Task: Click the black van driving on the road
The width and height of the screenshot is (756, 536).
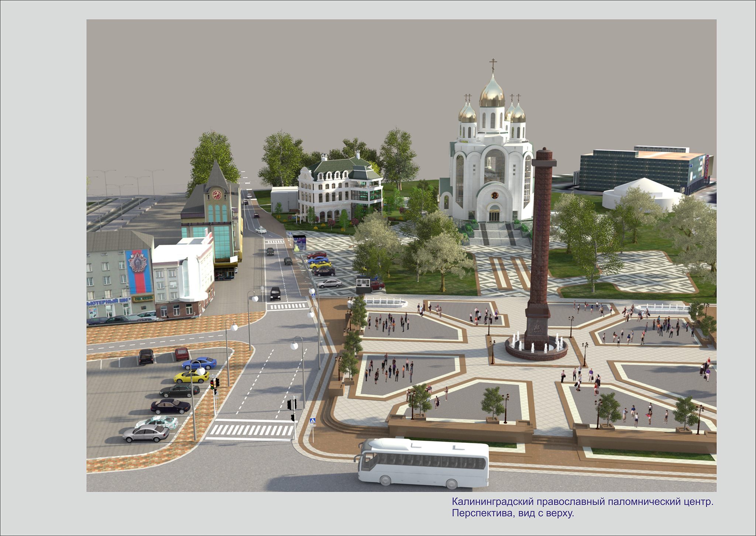Action: coord(275,293)
